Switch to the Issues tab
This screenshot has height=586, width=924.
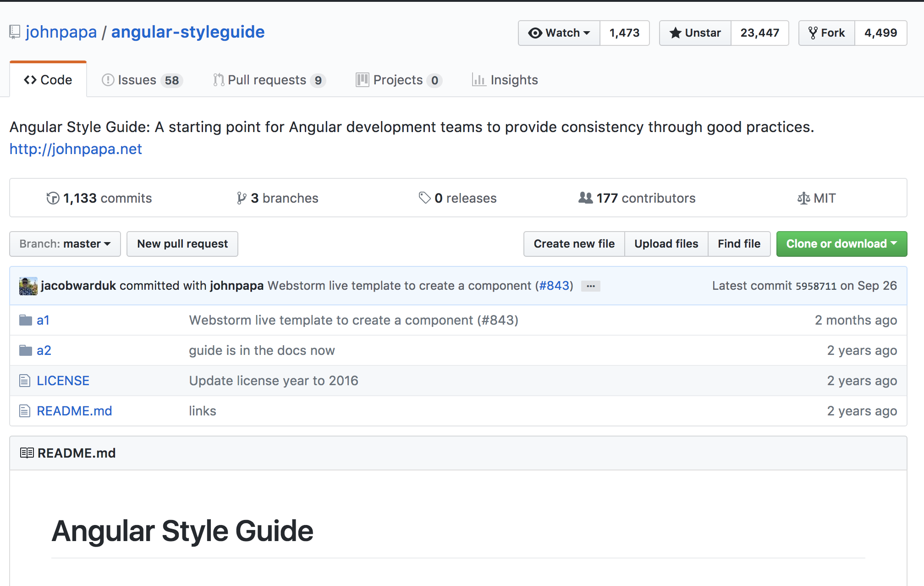point(142,80)
